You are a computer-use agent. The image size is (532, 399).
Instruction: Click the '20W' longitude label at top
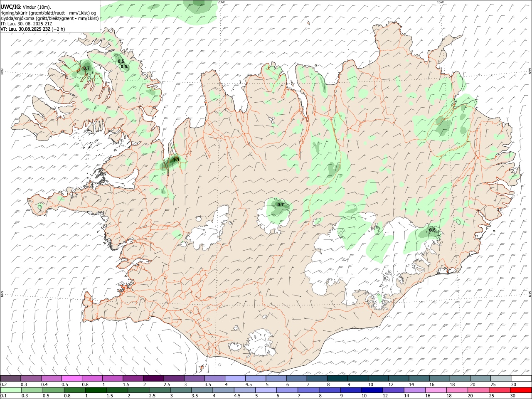[x=221, y=2]
